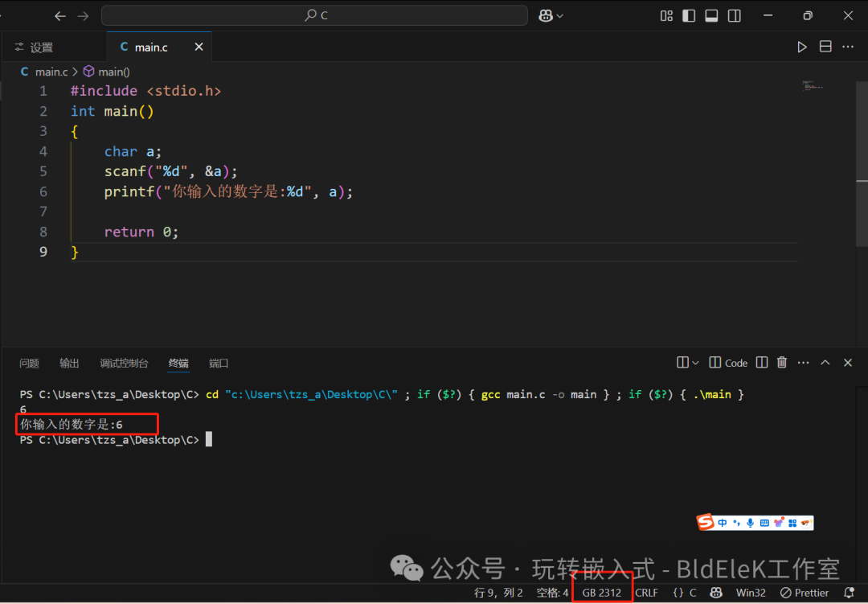Kill the terminal with the trash icon
868x604 pixels.
(782, 363)
